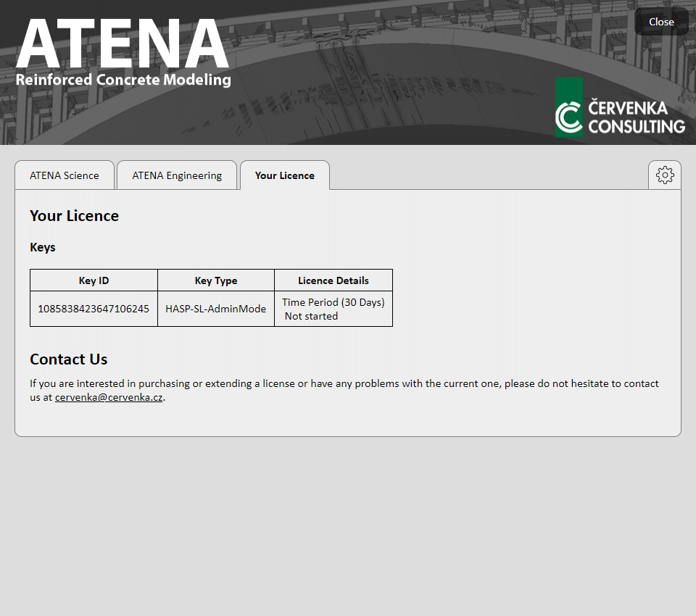696x616 pixels.
Task: Click the Your Licence page heading
Action: (x=74, y=216)
